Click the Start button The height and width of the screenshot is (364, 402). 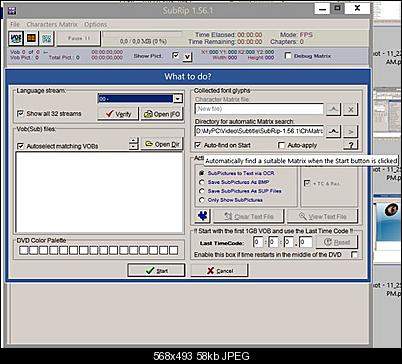pos(156,270)
